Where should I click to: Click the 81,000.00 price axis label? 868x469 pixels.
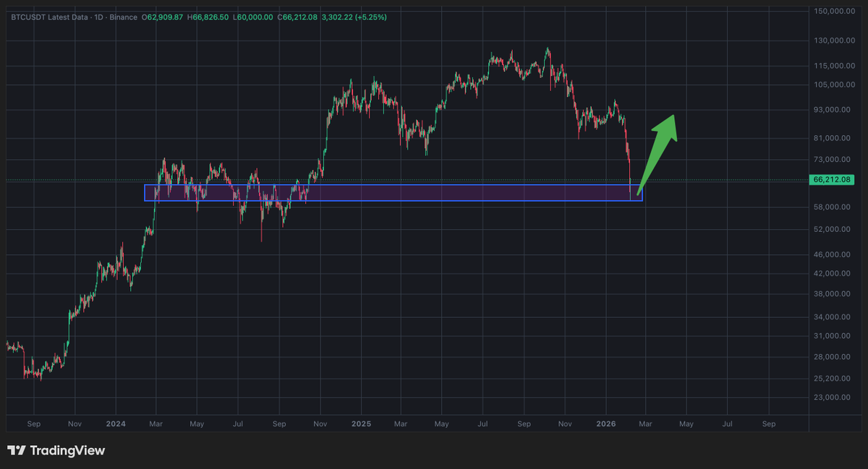click(x=832, y=138)
